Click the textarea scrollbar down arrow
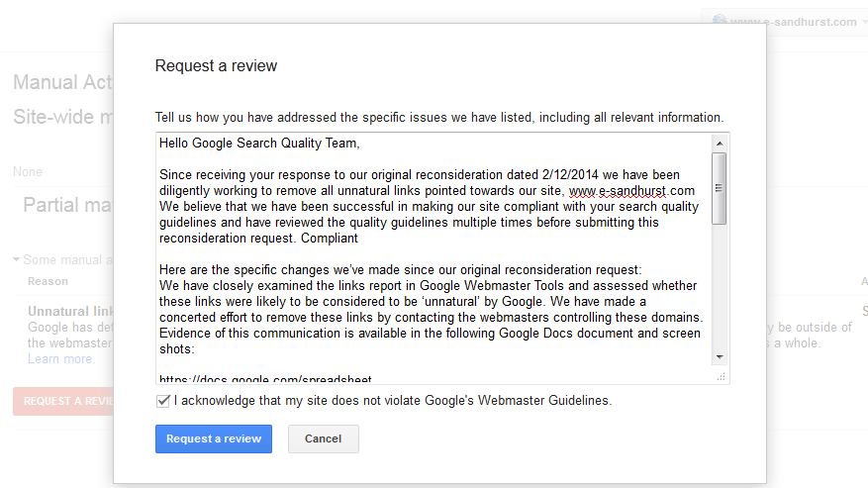This screenshot has width=868, height=488. (x=720, y=356)
